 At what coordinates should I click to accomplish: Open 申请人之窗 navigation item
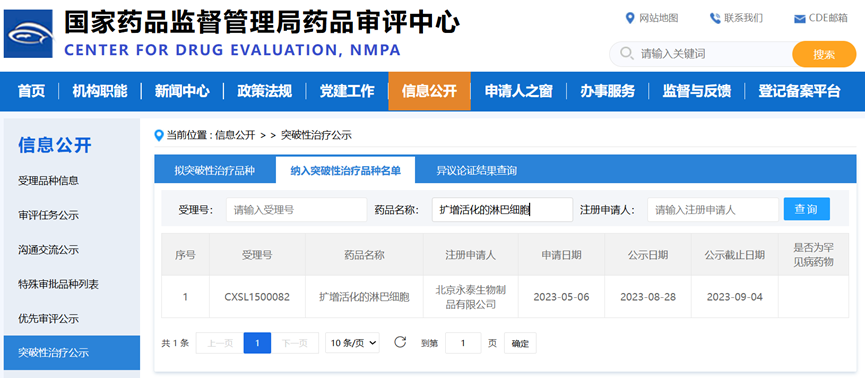pos(519,91)
